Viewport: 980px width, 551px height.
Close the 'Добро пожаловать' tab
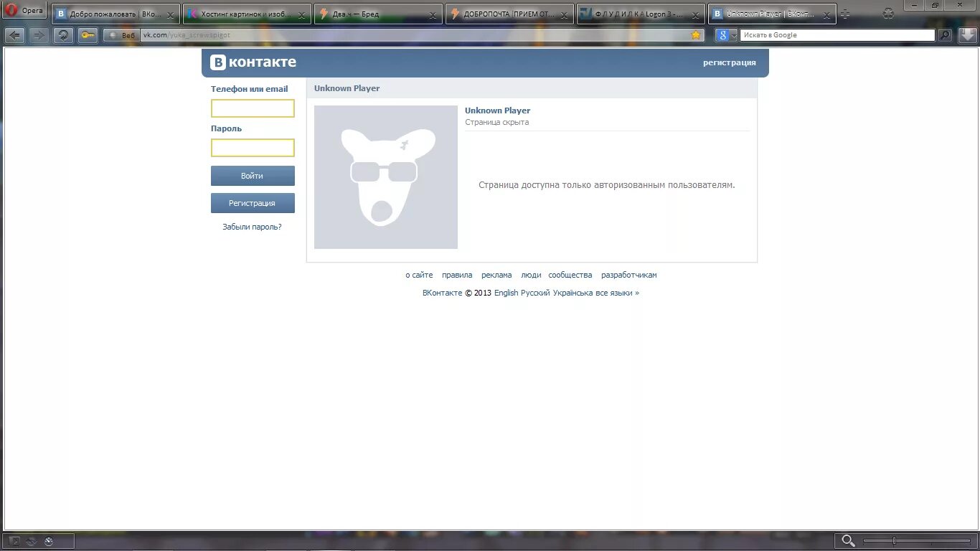click(x=170, y=15)
